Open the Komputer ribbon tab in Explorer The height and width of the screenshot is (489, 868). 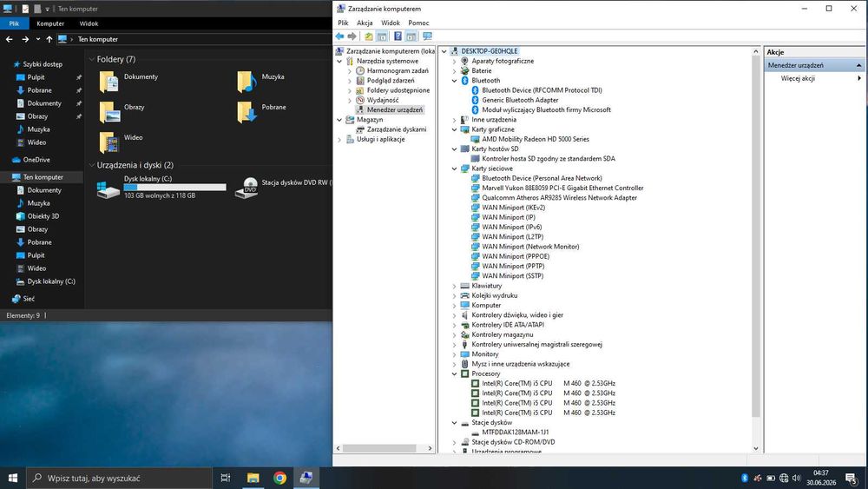[50, 23]
